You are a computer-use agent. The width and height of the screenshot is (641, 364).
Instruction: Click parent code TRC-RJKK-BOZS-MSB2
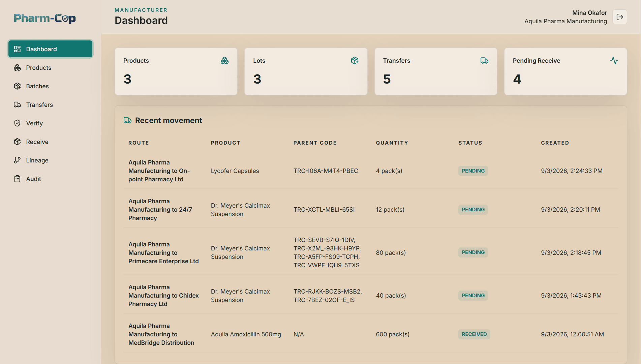click(328, 292)
